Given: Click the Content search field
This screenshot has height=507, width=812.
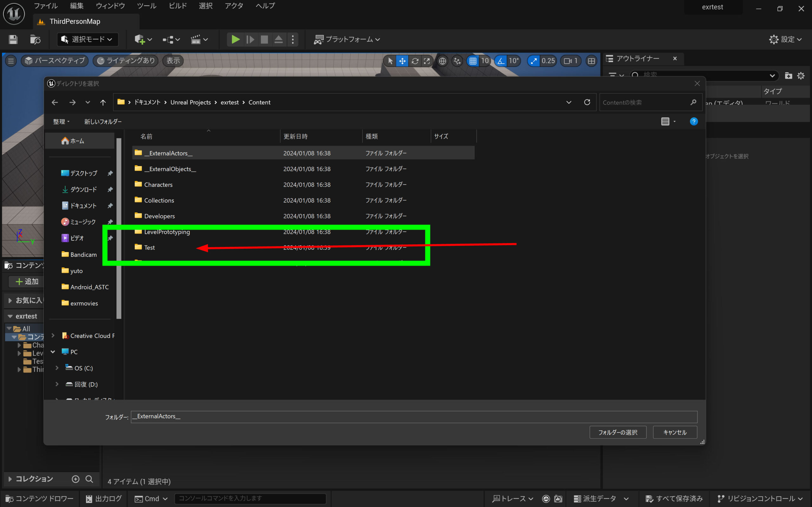Looking at the screenshot, I should [644, 102].
